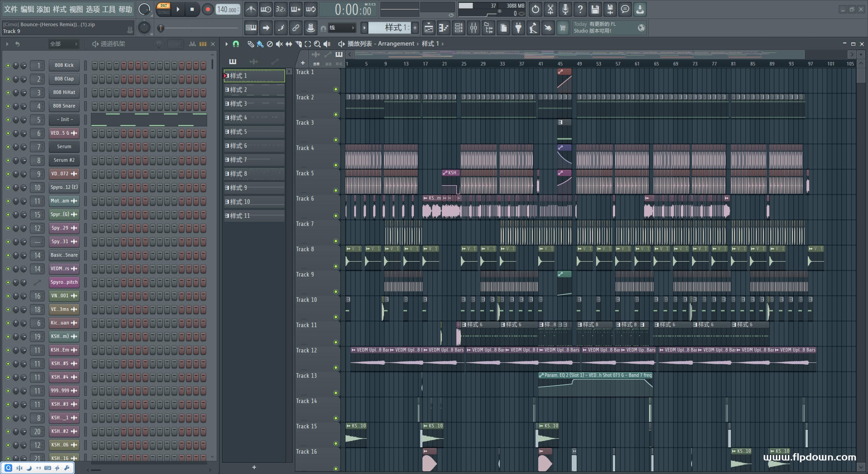The image size is (868, 474).
Task: Mute the 808 Kick channel activity light
Action: (x=7, y=65)
